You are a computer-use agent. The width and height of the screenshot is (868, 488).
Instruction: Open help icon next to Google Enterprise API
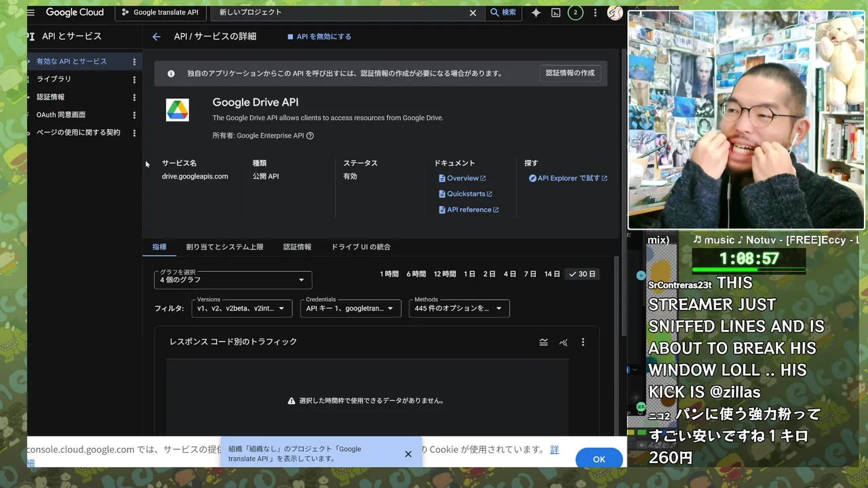point(310,136)
